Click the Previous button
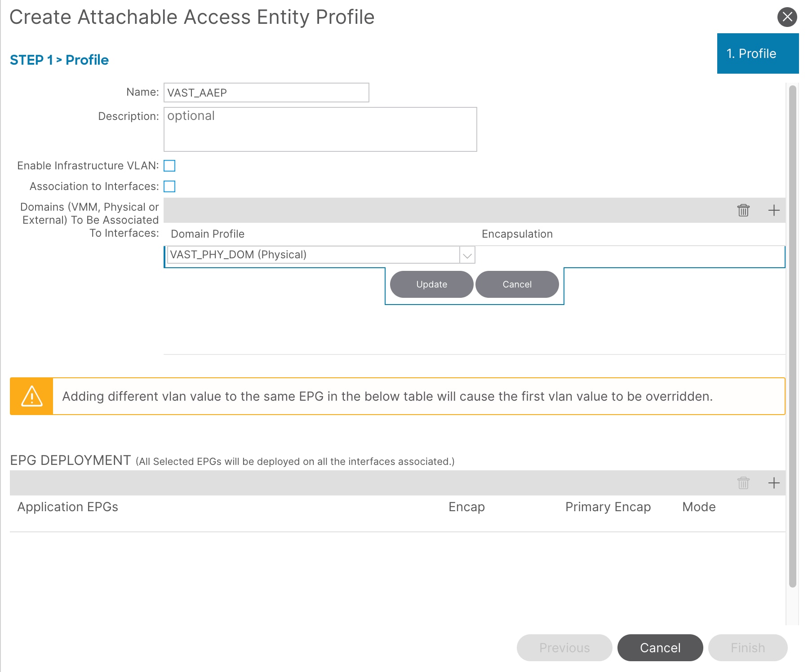 pos(564,647)
